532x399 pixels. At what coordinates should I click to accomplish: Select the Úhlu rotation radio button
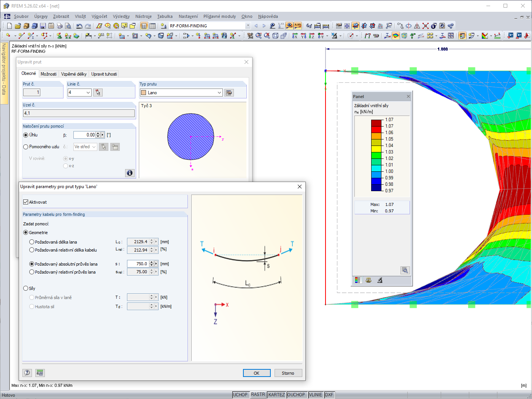tap(26, 135)
